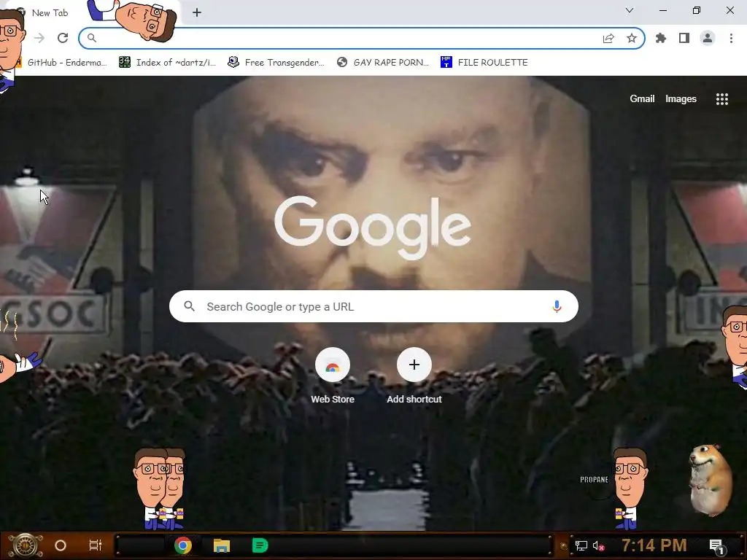Open File Explorer from the taskbar
This screenshot has height=560, width=747.
click(x=222, y=545)
